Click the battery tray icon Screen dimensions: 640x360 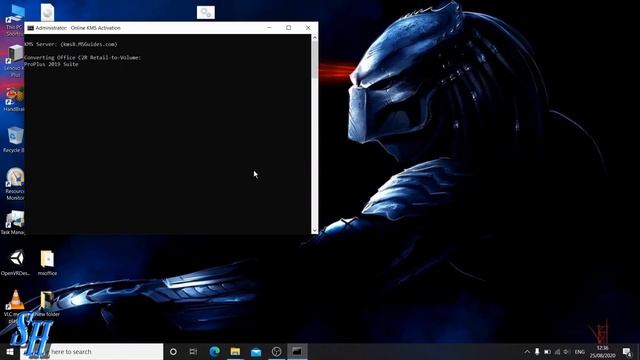click(x=547, y=351)
